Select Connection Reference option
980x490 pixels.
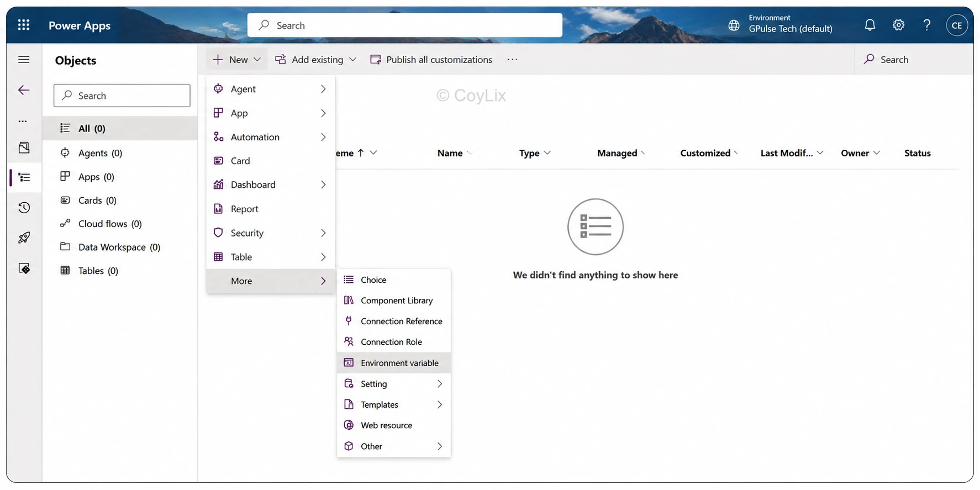(x=394, y=322)
